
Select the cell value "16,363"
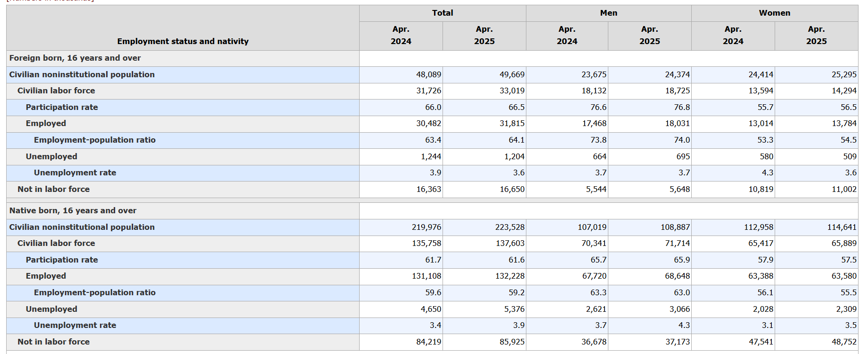(x=429, y=189)
